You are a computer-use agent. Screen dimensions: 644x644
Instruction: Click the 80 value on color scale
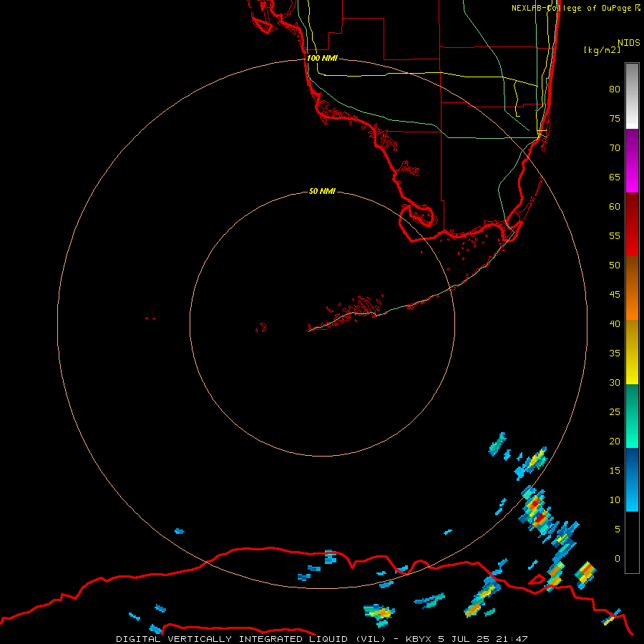pyautogui.click(x=615, y=89)
